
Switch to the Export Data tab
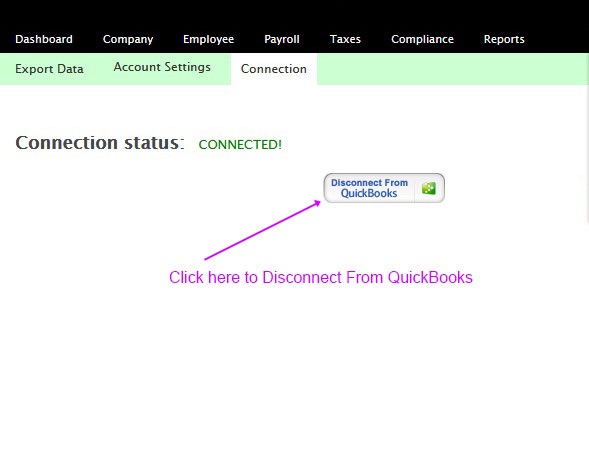point(49,69)
